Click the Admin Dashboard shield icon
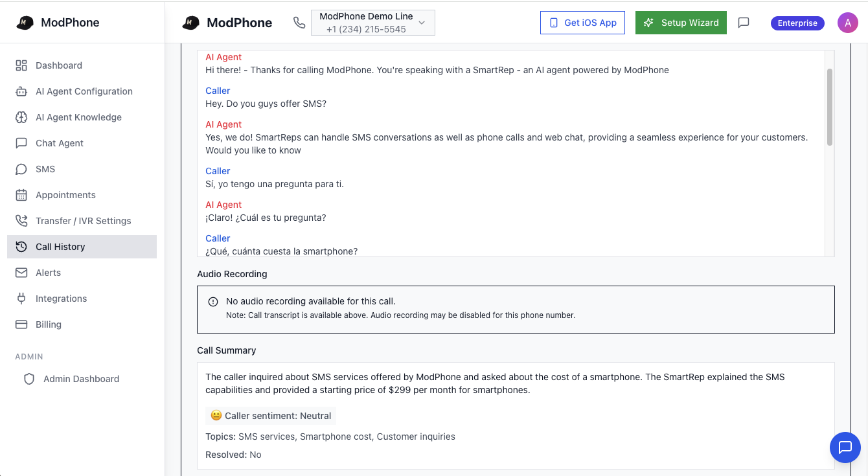This screenshot has width=868, height=476. [29, 379]
